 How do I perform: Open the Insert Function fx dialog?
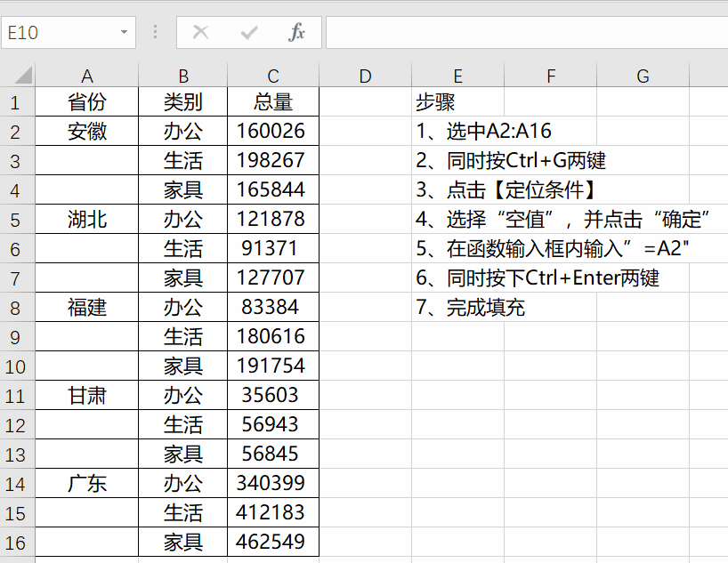coord(297,33)
